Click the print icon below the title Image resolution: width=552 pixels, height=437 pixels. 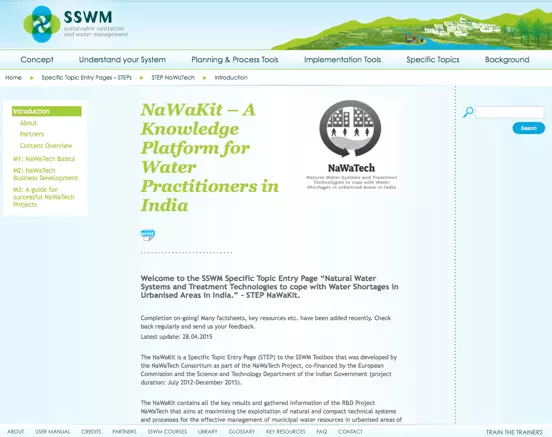(x=148, y=235)
